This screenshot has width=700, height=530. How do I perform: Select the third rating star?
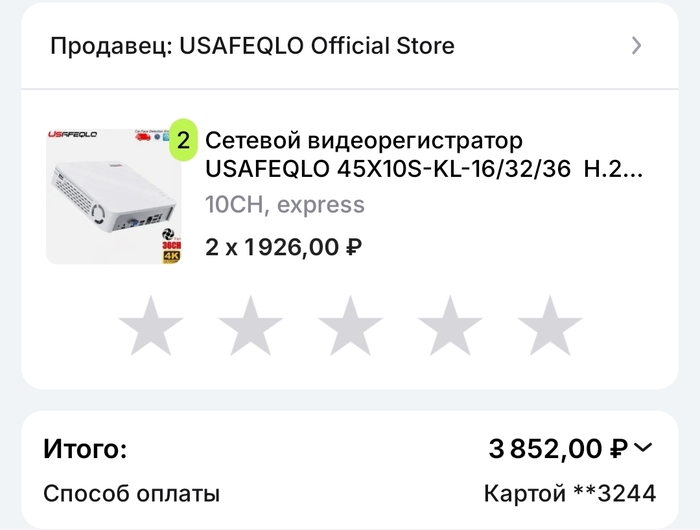click(x=350, y=326)
